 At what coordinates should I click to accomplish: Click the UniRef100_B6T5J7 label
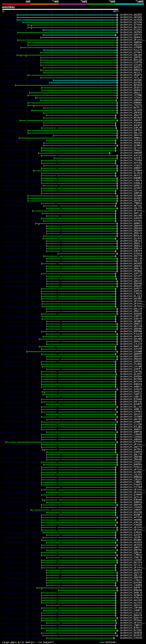[131, 108]
